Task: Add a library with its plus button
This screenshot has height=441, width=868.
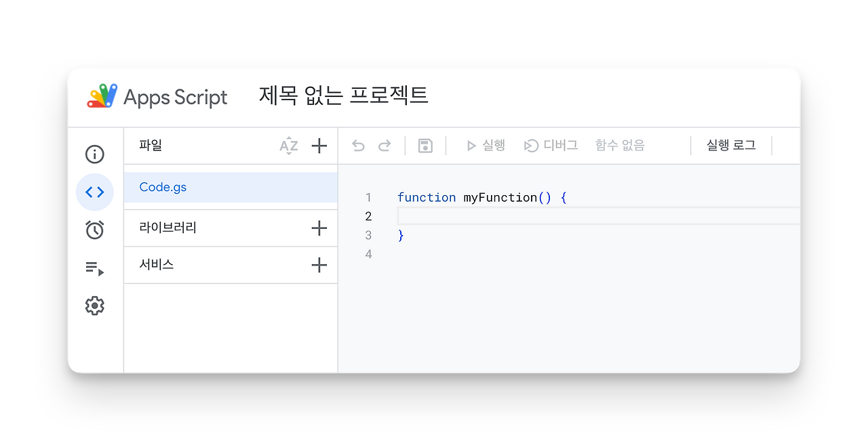Action: click(319, 228)
